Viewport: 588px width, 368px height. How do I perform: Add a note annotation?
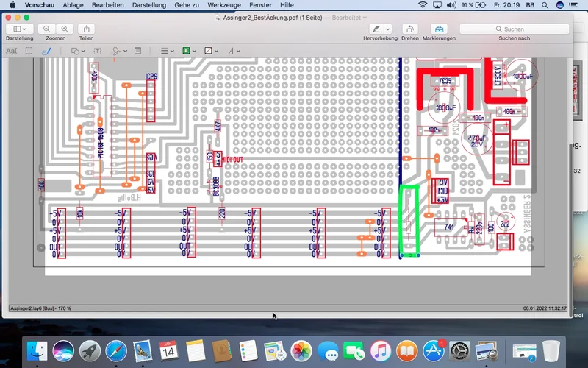tap(137, 51)
